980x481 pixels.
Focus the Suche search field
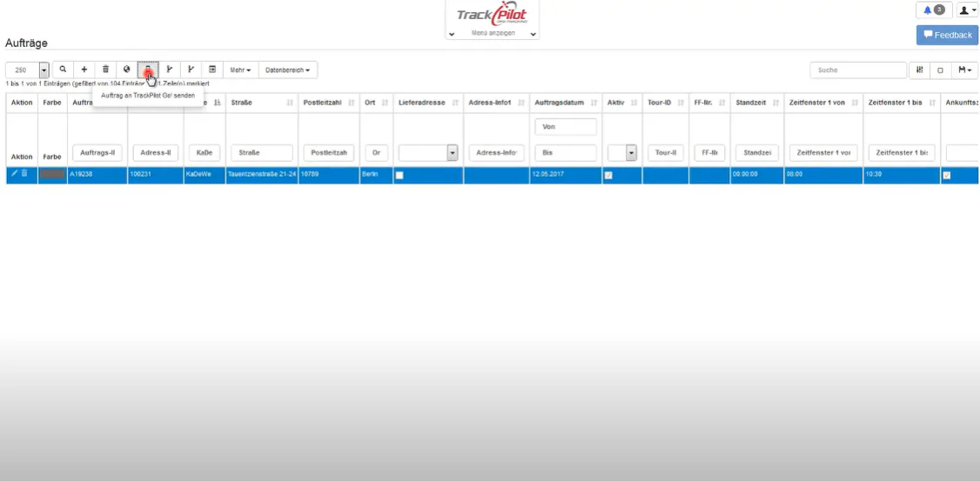point(858,70)
